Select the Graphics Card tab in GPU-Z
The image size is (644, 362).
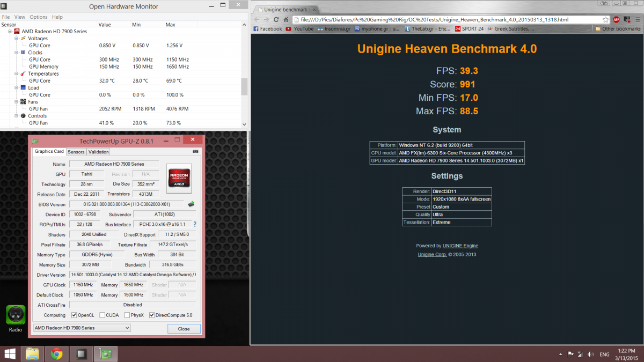pos(49,151)
